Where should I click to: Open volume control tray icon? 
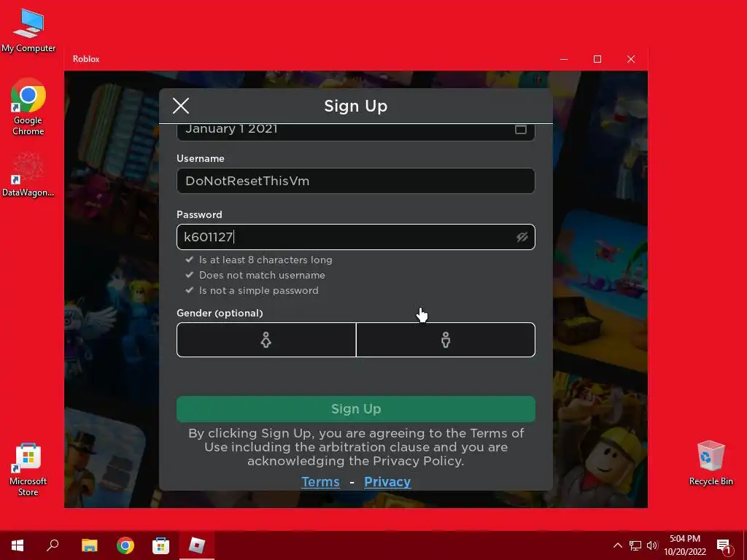(652, 545)
